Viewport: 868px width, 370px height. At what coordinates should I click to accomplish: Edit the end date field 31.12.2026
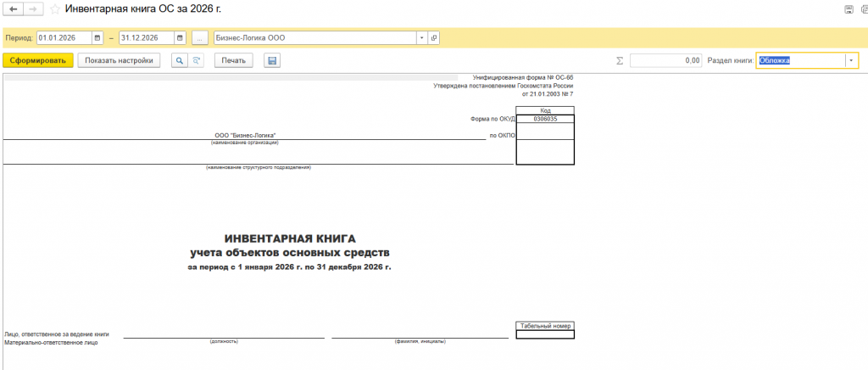(147, 38)
